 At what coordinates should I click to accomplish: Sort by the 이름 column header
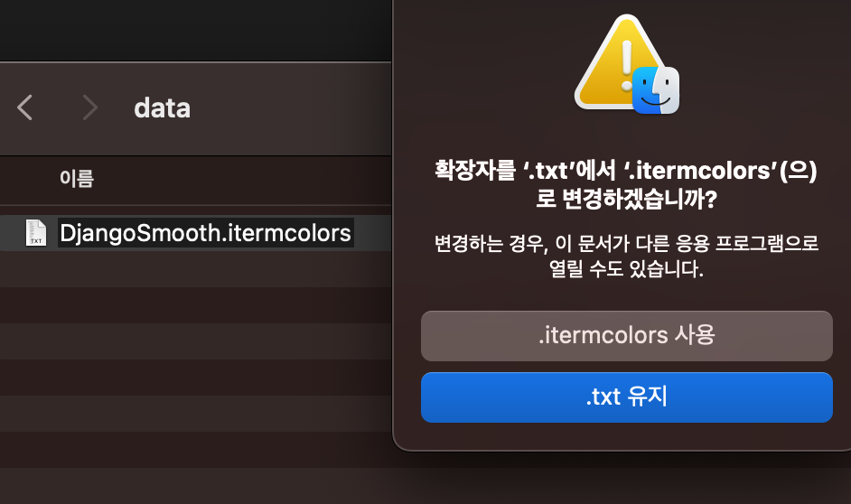77,179
